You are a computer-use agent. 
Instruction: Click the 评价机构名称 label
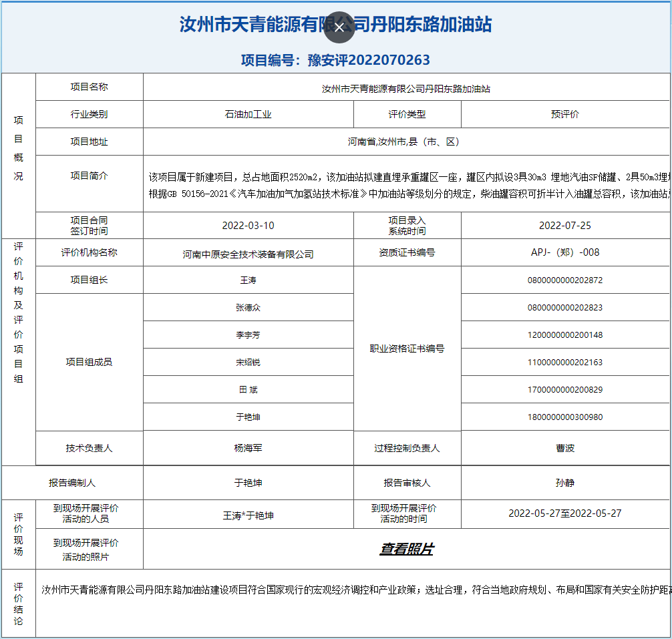[89, 252]
